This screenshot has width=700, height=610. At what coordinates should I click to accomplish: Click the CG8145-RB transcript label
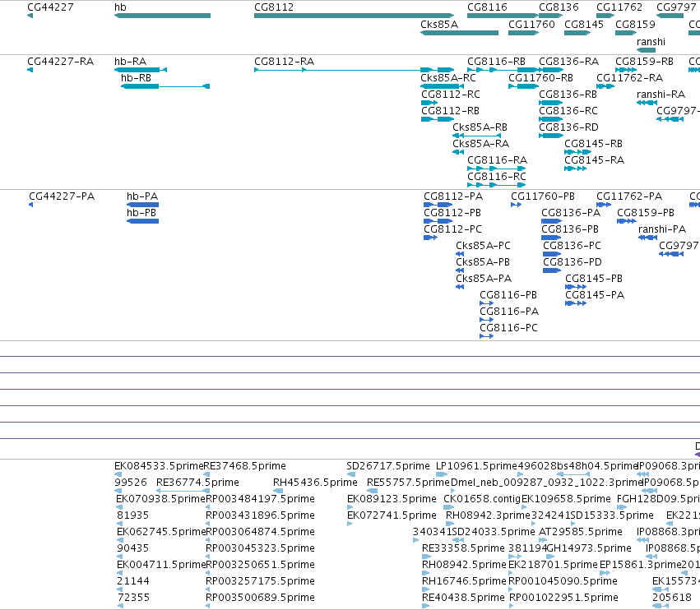click(x=593, y=144)
